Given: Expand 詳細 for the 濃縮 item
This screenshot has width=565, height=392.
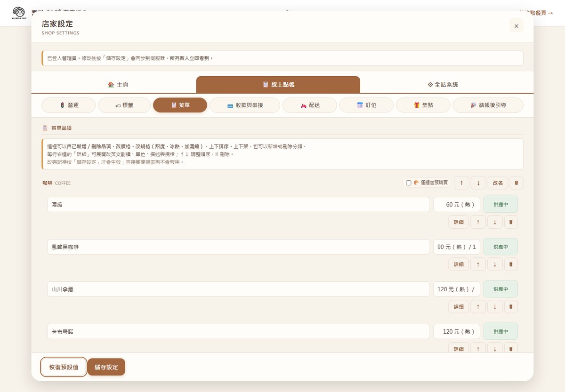Looking at the screenshot, I should point(459,222).
